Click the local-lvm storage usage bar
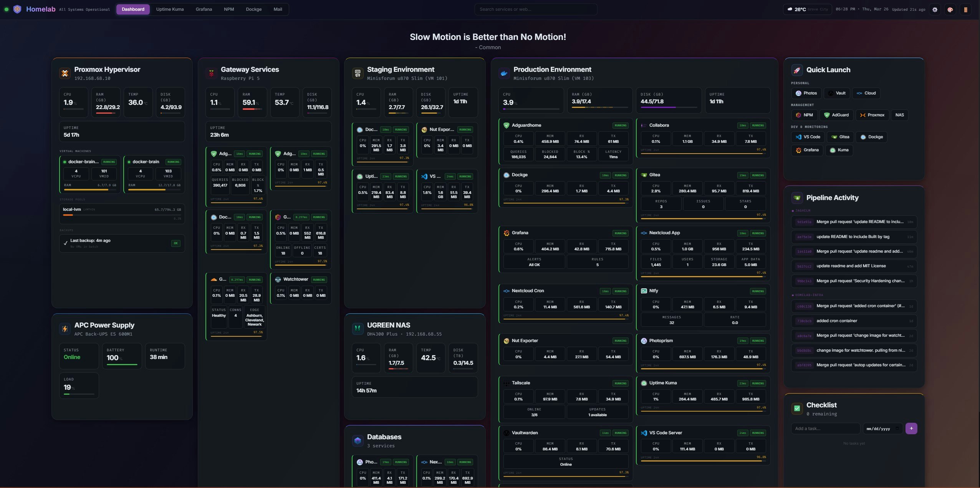The height and width of the screenshot is (488, 980). pyautogui.click(x=122, y=215)
